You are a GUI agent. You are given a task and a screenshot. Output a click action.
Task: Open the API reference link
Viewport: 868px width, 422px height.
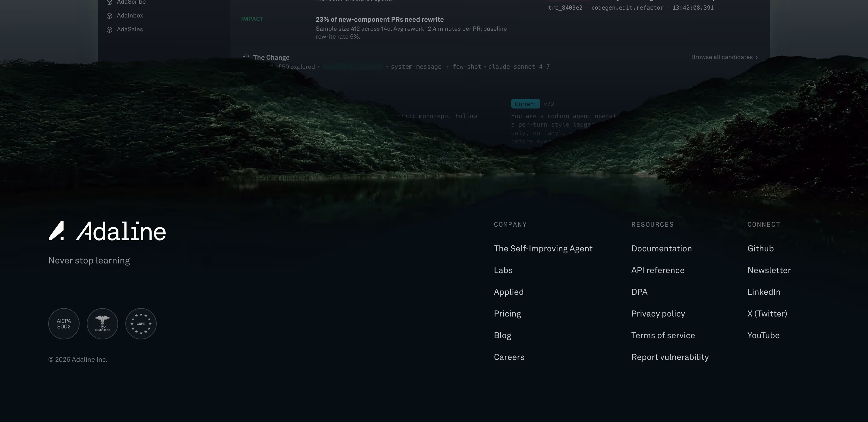(x=658, y=270)
